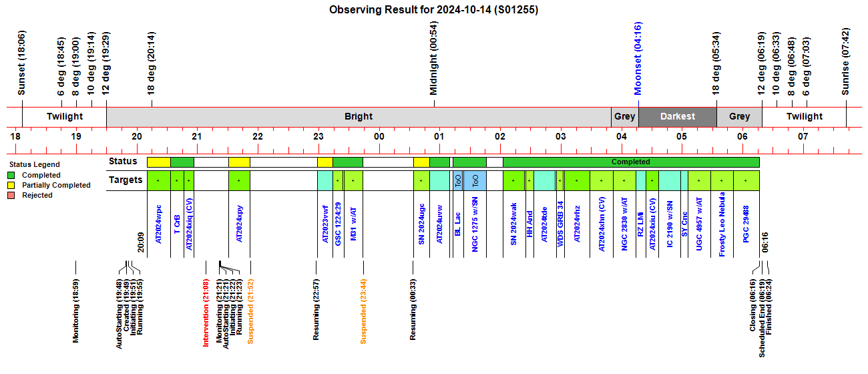Image resolution: width=868 pixels, height=374 pixels.
Task: Click the Scheduled End (06:19) event label
Action: 761,318
